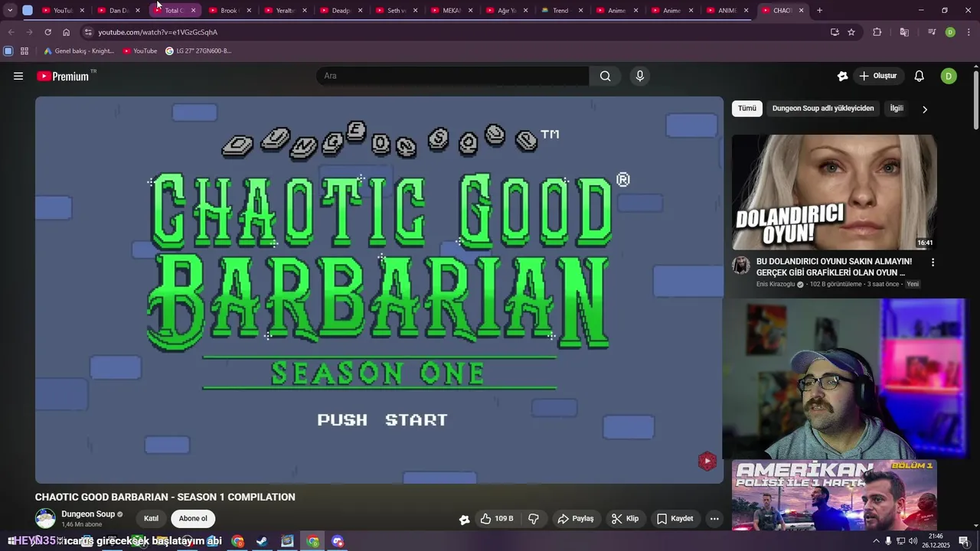Open the apps grid in bookmarks bar
The height and width of the screenshot is (551, 980).
point(24,51)
